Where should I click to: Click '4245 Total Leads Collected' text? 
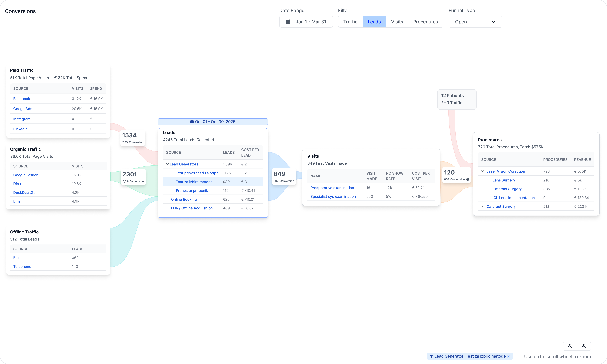[188, 140]
